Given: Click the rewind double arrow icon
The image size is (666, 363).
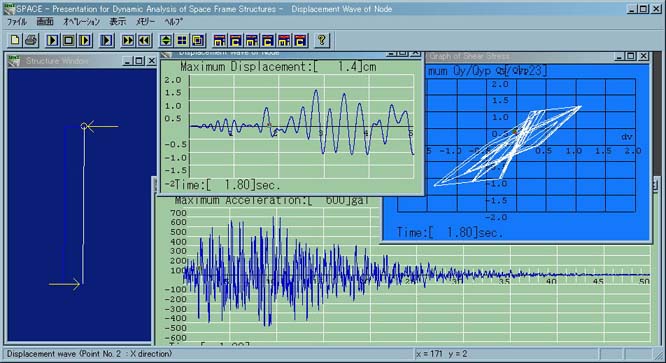Looking at the screenshot, I should click(x=144, y=40).
